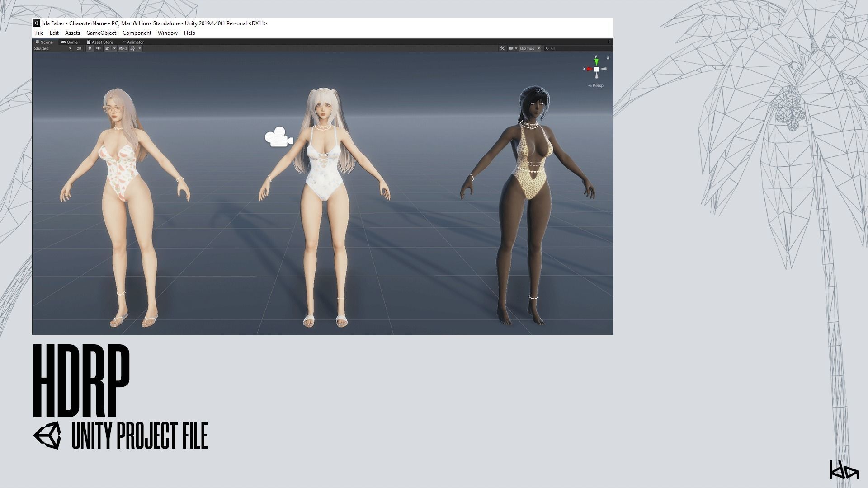Open the Component menu
Screen dimensions: 868x488
click(x=137, y=33)
